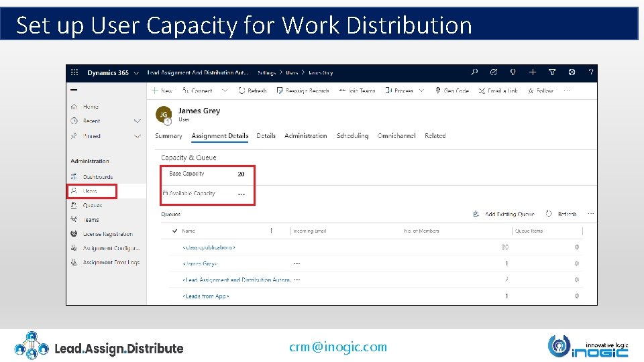Image resolution: width=644 pixels, height=362 pixels.
Task: Open the <Leads from App> queue link
Action: (x=206, y=296)
